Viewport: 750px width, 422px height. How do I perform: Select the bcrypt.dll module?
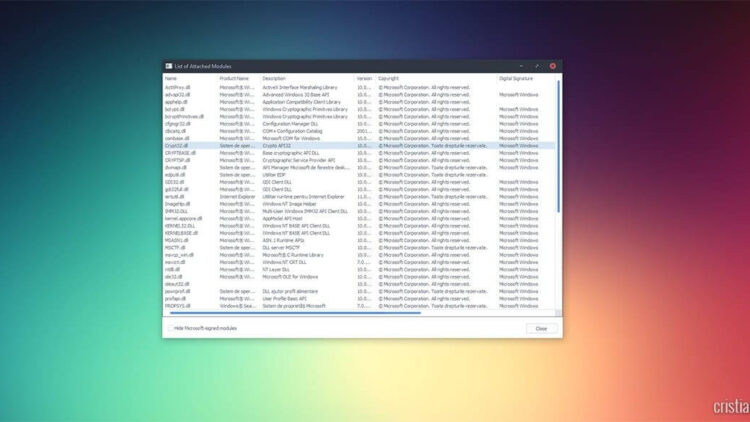pyautogui.click(x=175, y=109)
